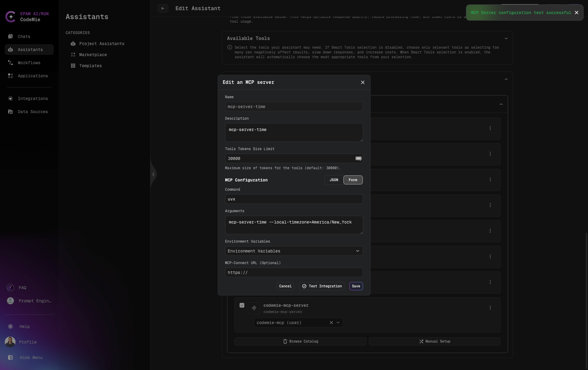
Task: Open Prompt Engineering from the sidebar
Action: [x=35, y=301]
